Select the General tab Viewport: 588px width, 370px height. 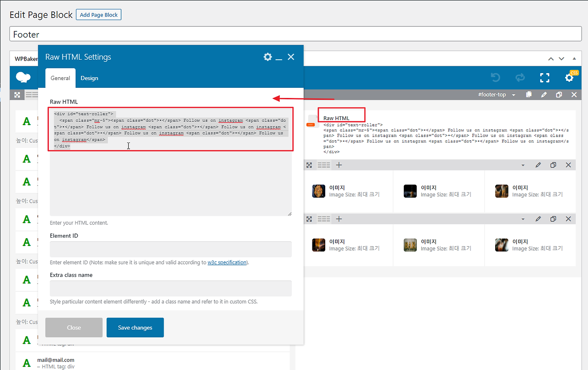point(60,78)
